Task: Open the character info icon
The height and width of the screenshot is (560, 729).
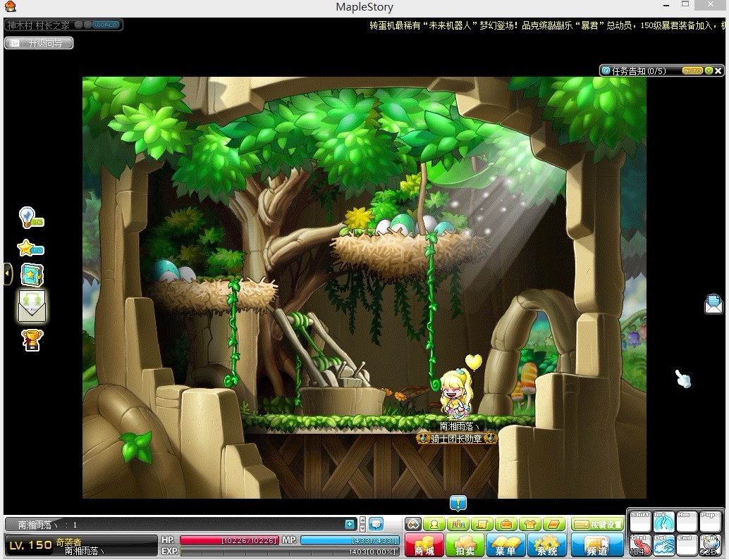Action: tap(434, 525)
